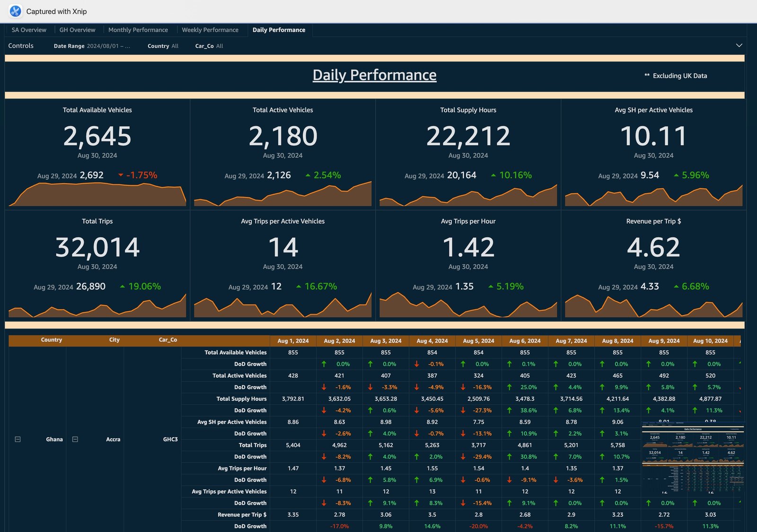Image resolution: width=757 pixels, height=532 pixels.
Task: Click the red down arrow beside -1.75%
Action: 121,175
